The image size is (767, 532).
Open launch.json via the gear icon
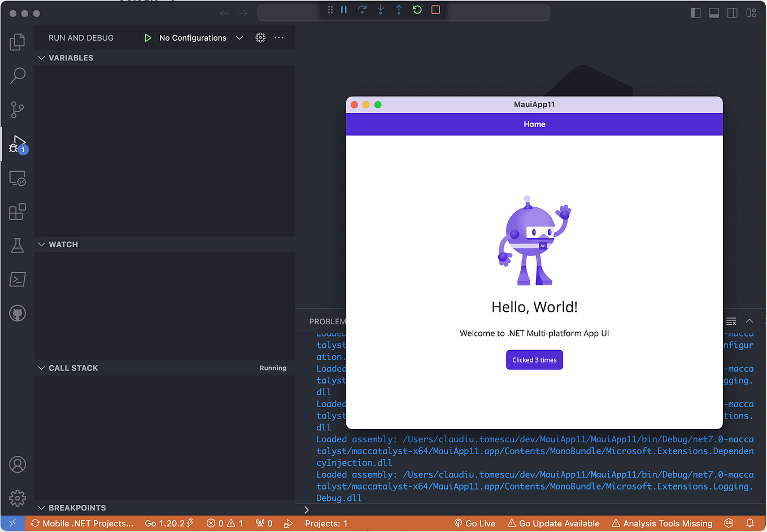point(260,37)
